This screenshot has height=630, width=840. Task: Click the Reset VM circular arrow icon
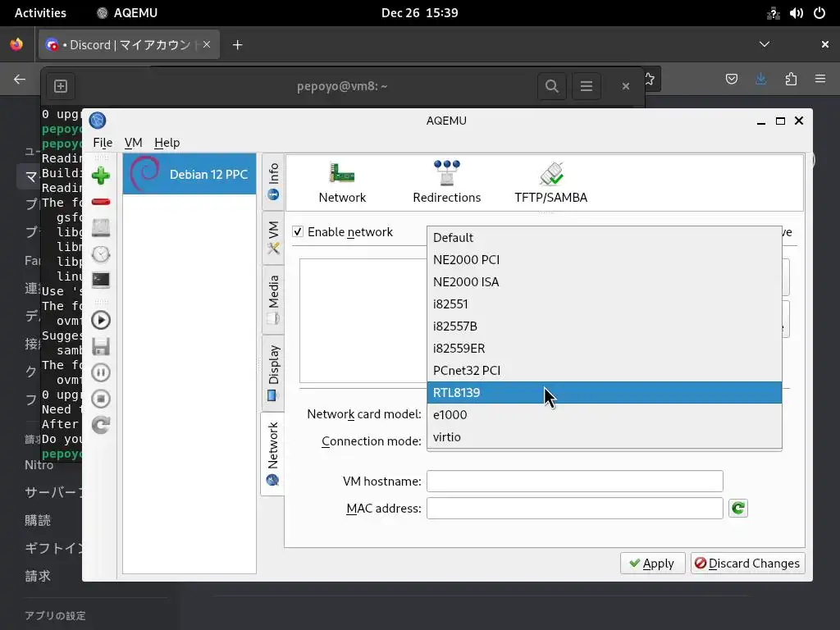tap(101, 425)
